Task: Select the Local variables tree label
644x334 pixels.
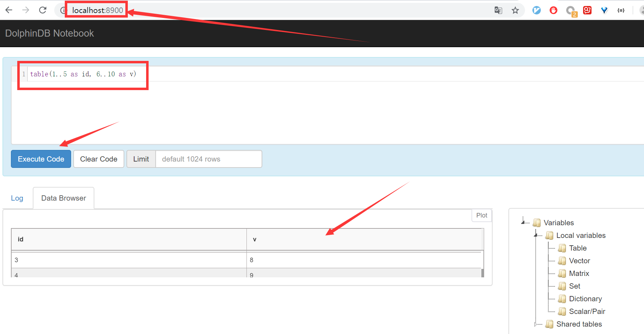Action: [581, 235]
